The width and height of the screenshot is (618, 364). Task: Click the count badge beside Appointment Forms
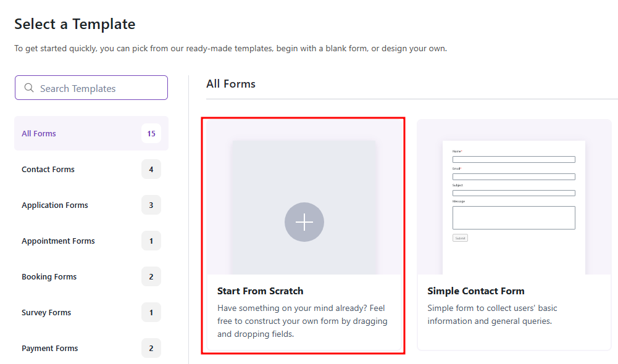151,241
